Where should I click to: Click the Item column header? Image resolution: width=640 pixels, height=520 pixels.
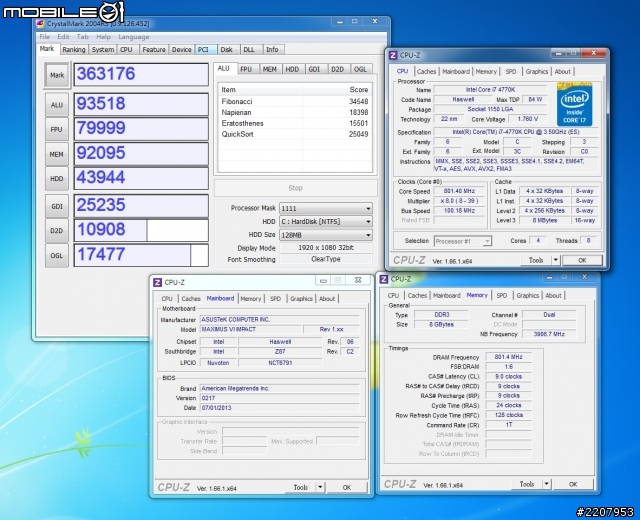[261, 89]
